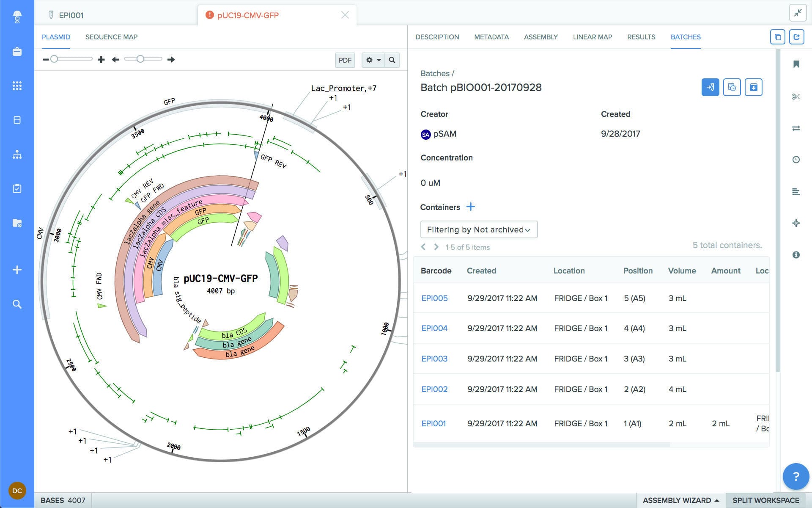Click the info icon on right sidebar
This screenshot has height=508, width=812.
[x=796, y=255]
